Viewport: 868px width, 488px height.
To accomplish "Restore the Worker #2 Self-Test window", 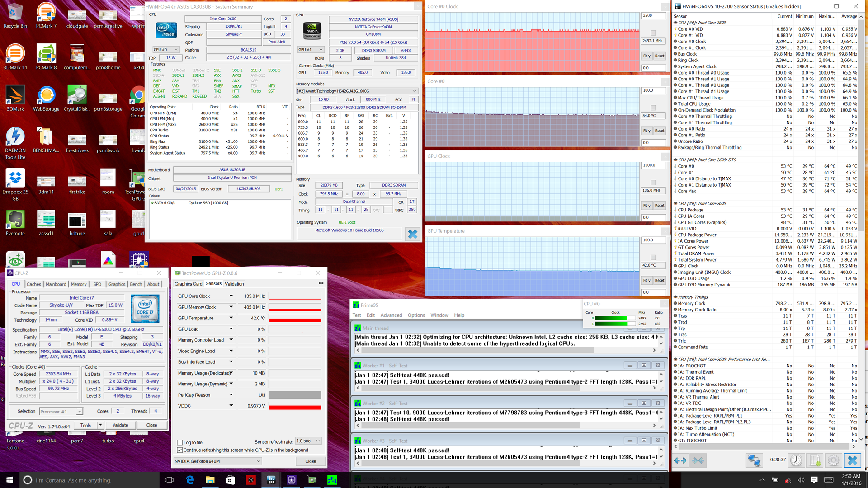I will 644,403.
